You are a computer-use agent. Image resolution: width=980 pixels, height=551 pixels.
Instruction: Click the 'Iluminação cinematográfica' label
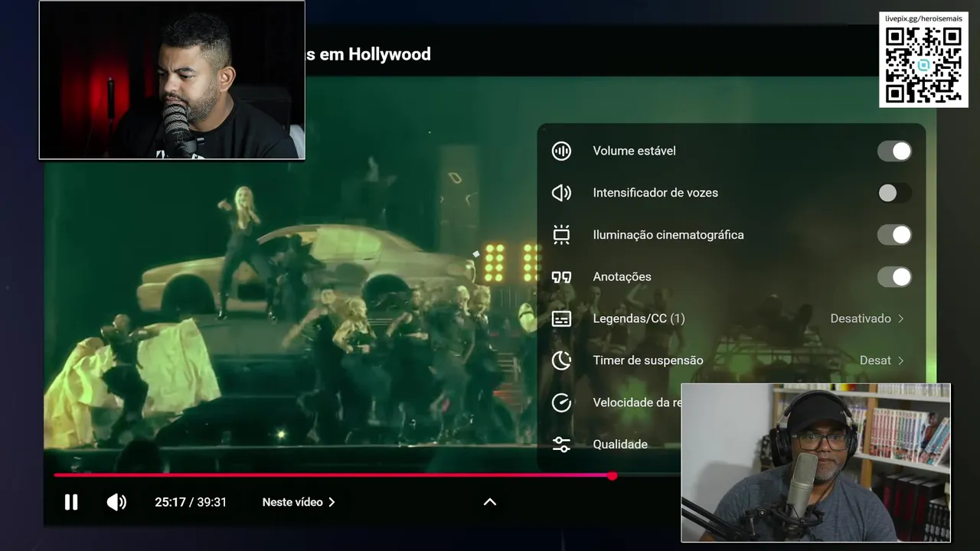pyautogui.click(x=668, y=235)
